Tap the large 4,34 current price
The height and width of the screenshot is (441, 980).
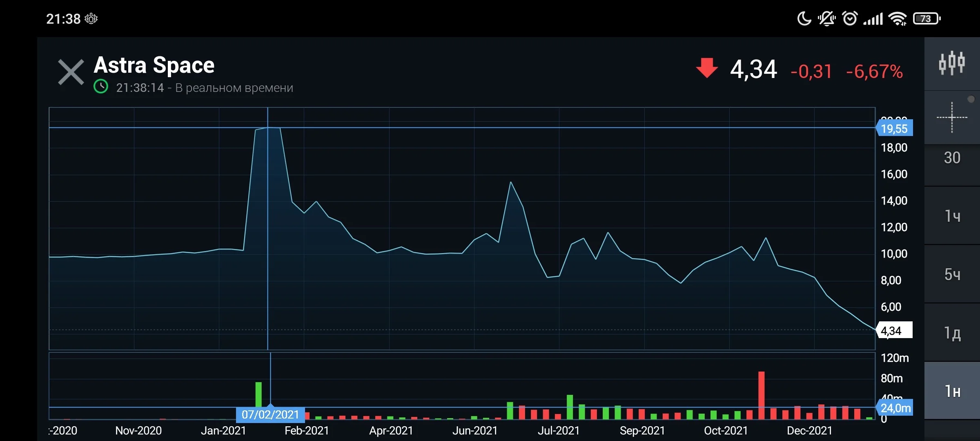tap(753, 69)
